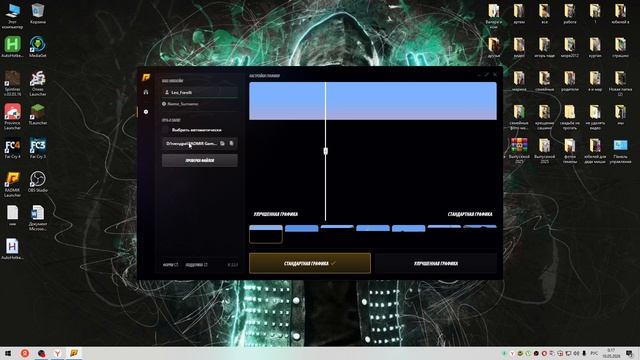
Task: Select the TLauncher desktop shortcut
Action: 38,115
